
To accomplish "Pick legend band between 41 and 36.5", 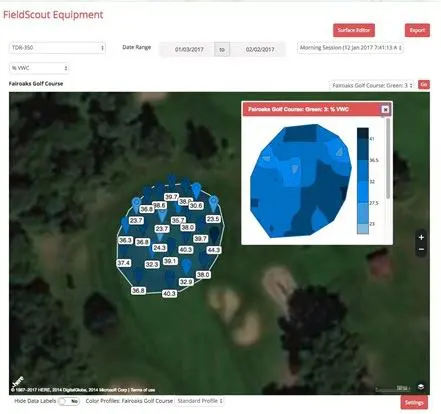I will coord(363,149).
